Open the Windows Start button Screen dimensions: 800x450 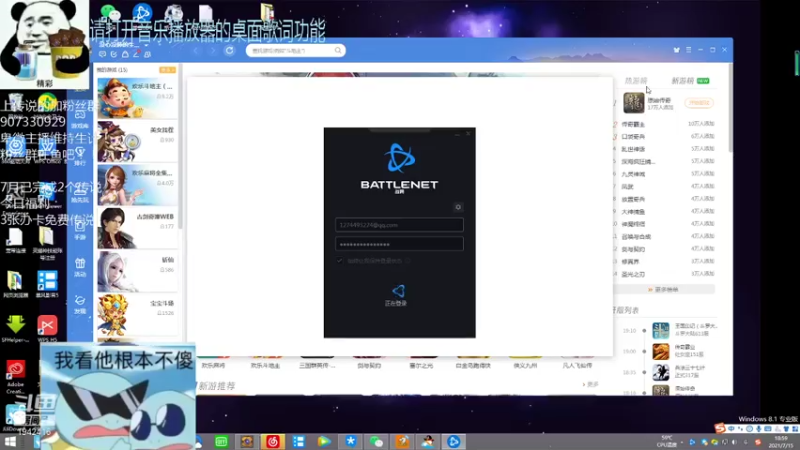coord(10,442)
